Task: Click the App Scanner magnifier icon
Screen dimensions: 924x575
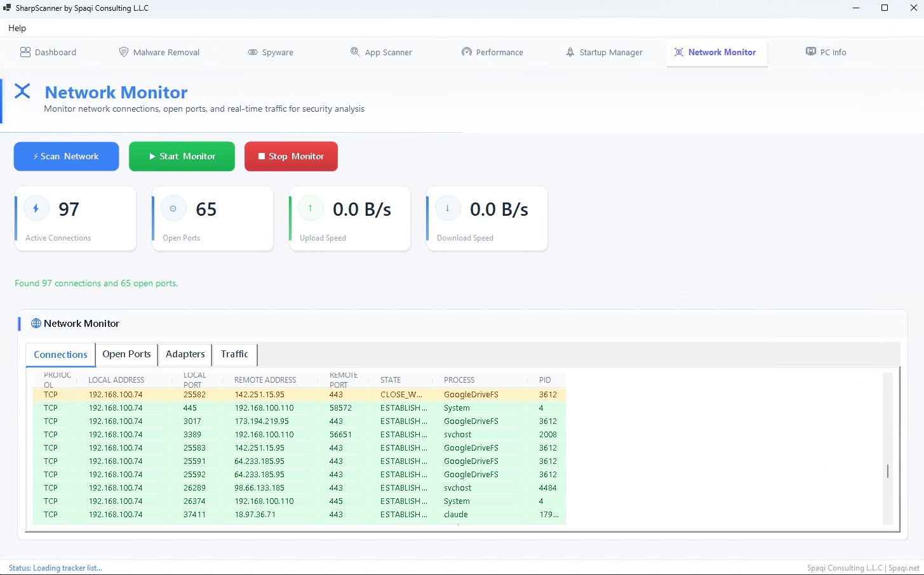Action: pos(354,51)
